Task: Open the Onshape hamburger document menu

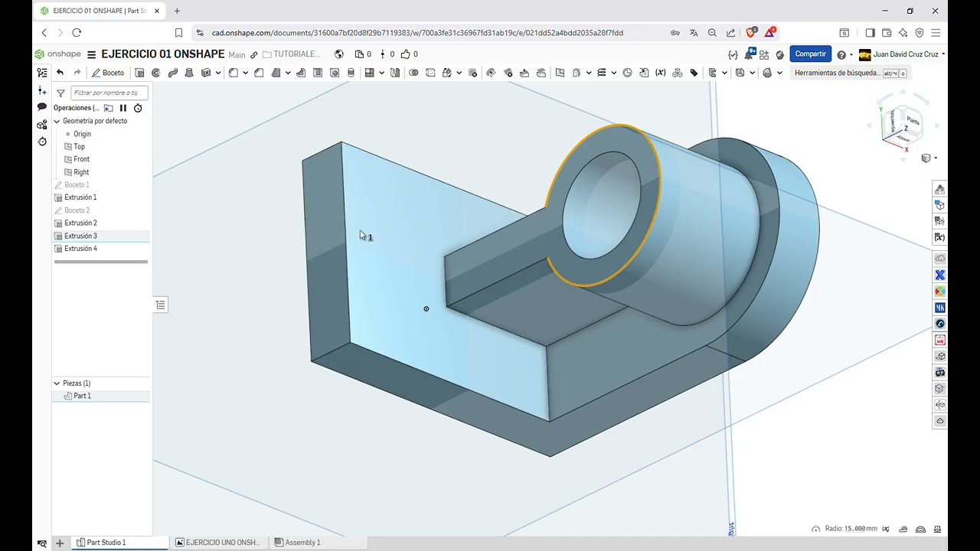Action: 91,54
